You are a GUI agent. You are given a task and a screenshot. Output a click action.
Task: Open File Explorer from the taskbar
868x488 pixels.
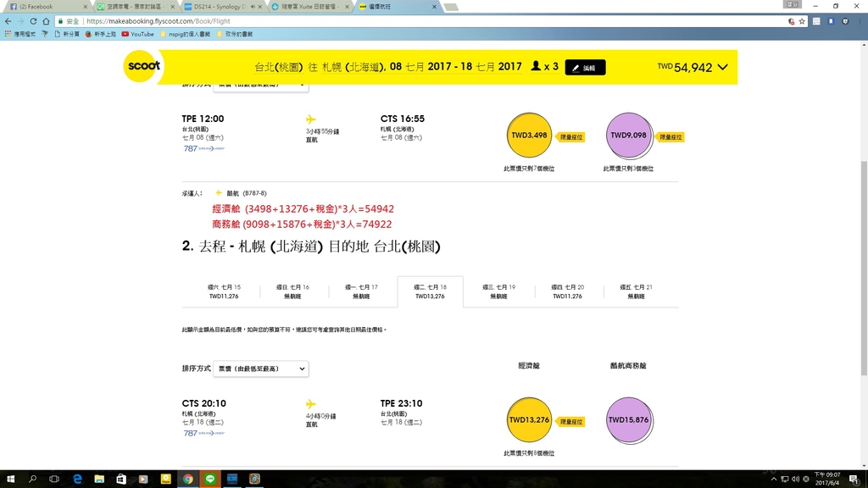click(x=99, y=479)
